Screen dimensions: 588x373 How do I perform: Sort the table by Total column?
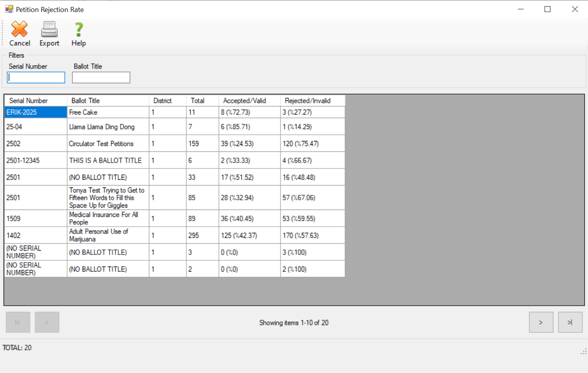(x=202, y=101)
